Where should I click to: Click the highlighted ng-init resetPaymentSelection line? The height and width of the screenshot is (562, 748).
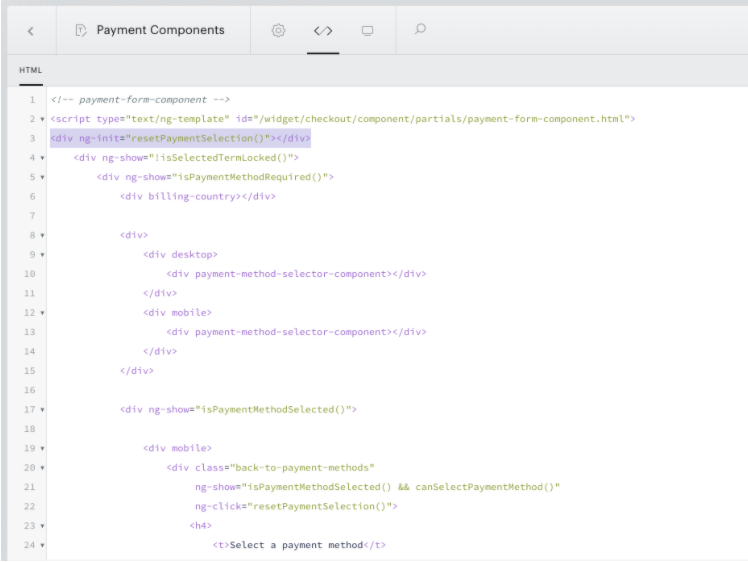click(180, 138)
